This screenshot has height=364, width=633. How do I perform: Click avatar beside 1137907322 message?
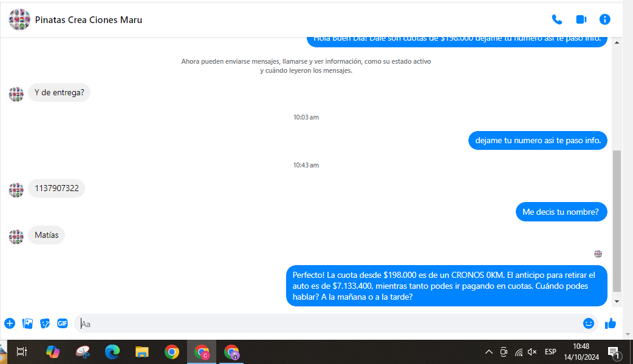[x=16, y=190]
